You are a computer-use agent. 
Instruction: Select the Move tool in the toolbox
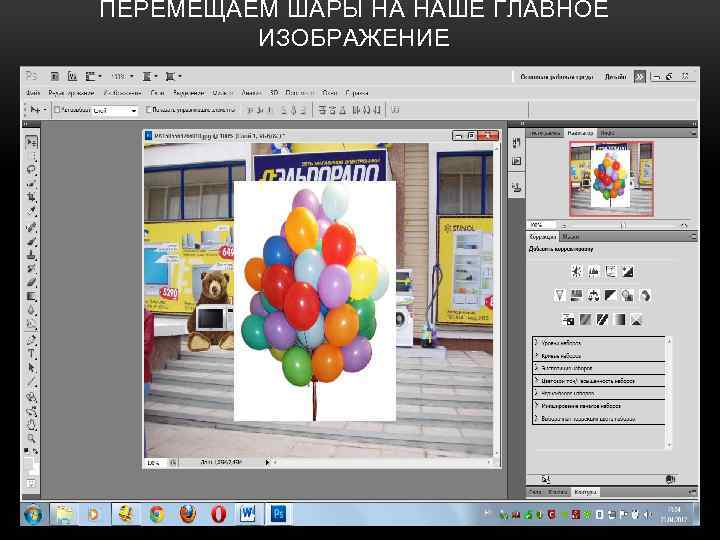point(31,142)
